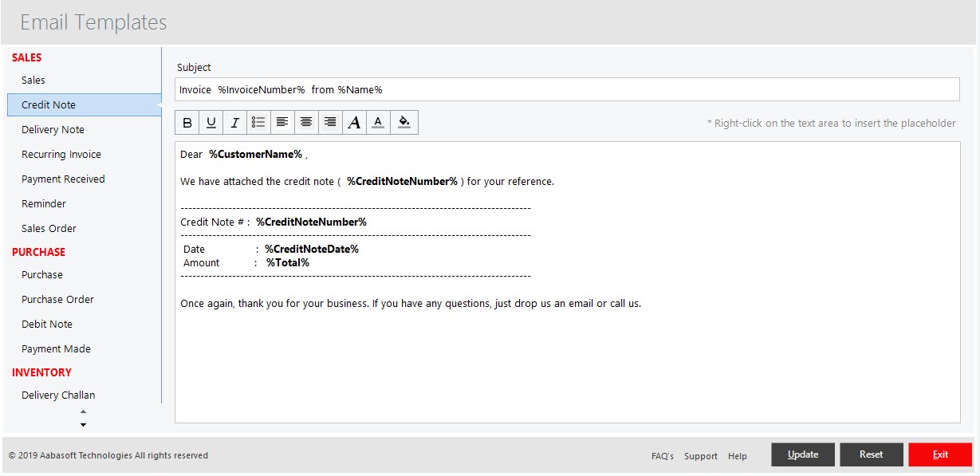980x476 pixels.
Task: Toggle italic formatting
Action: pos(235,122)
